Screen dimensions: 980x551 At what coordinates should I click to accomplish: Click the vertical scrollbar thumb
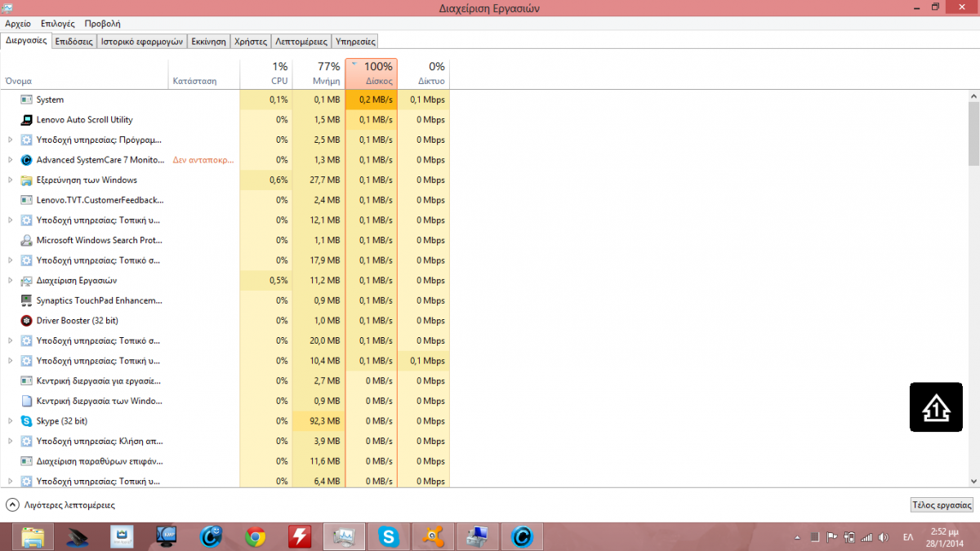(x=973, y=132)
